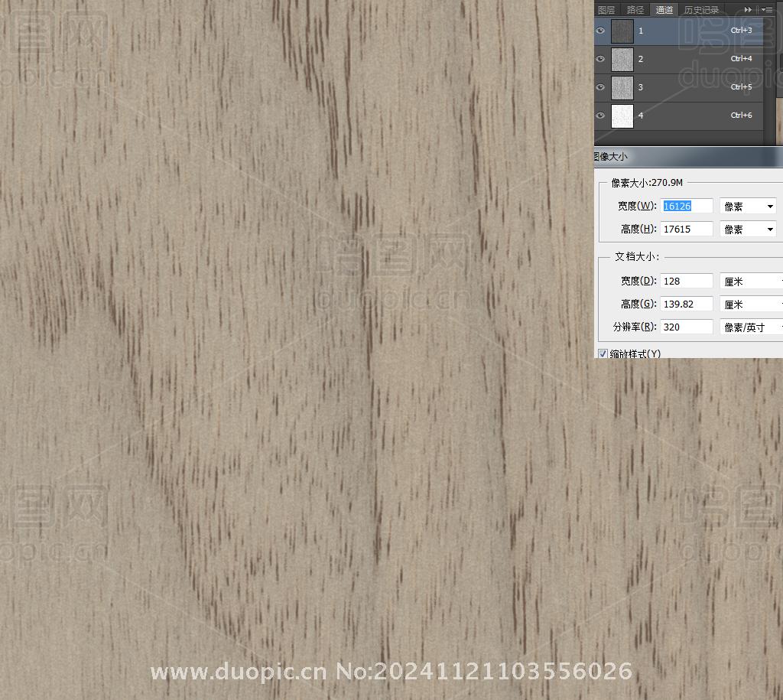The width and height of the screenshot is (783, 700).
Task: Switch to the 图层 tab
Action: pyautogui.click(x=606, y=10)
